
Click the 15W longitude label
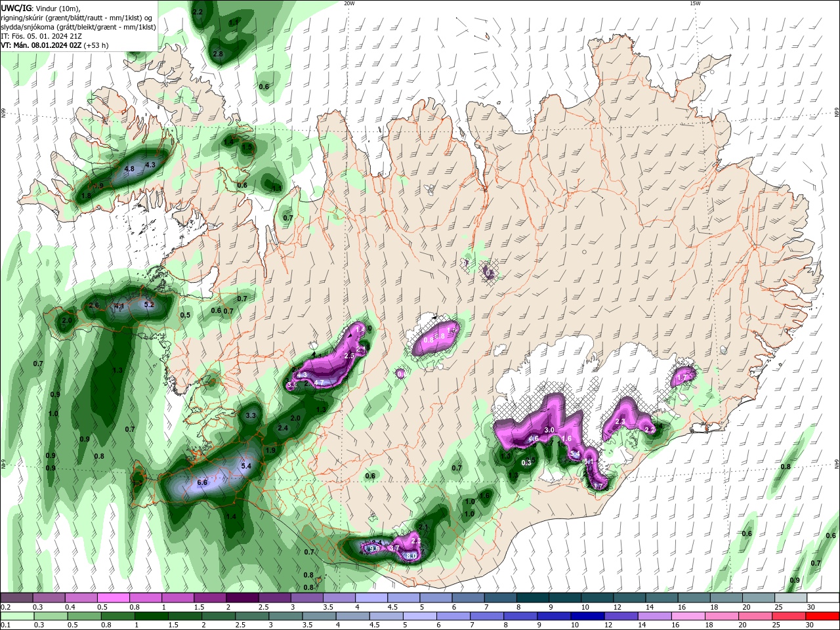(x=695, y=3)
